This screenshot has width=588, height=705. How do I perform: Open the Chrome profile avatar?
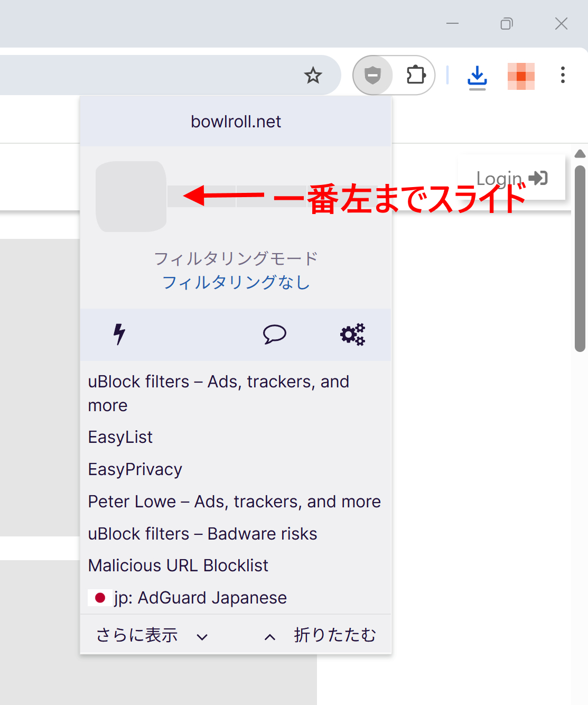521,76
